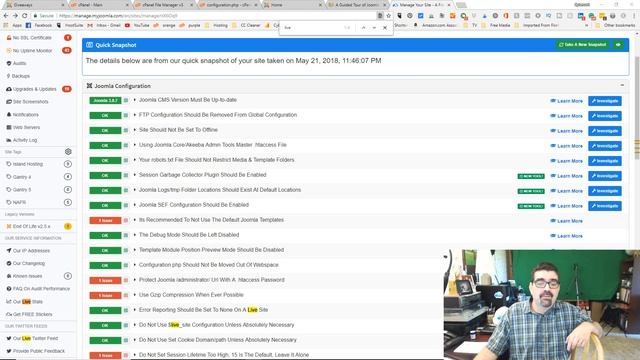This screenshot has height=360, width=640.
Task: Switch to A Guided Tour of Joomla tab
Action: pyautogui.click(x=357, y=5)
